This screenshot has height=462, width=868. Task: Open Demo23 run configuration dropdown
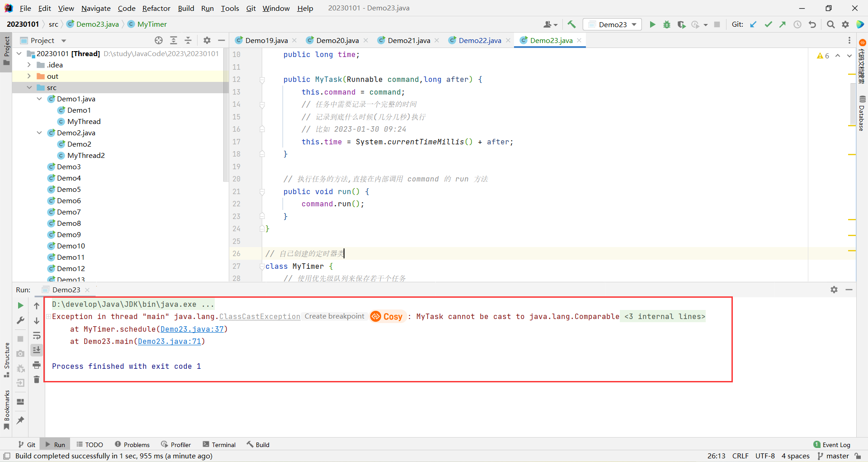[613, 24]
